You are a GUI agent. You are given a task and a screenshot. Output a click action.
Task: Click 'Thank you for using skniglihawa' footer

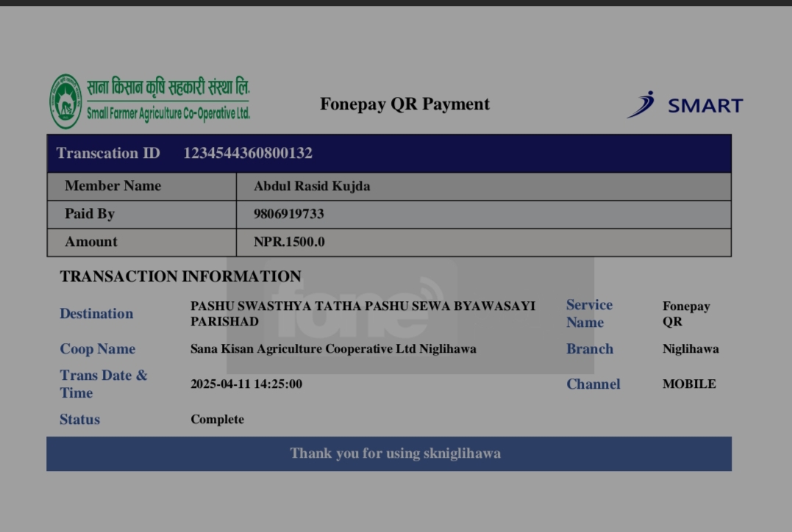[389, 454]
